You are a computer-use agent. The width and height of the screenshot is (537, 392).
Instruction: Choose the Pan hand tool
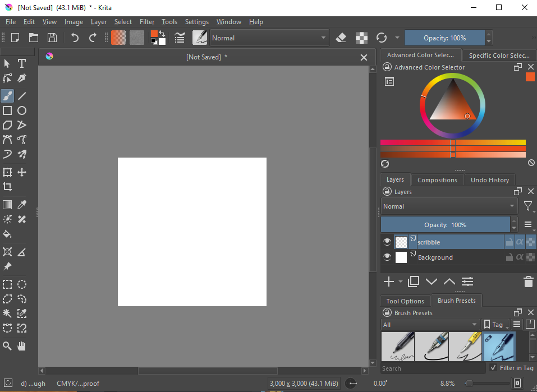pos(22,346)
